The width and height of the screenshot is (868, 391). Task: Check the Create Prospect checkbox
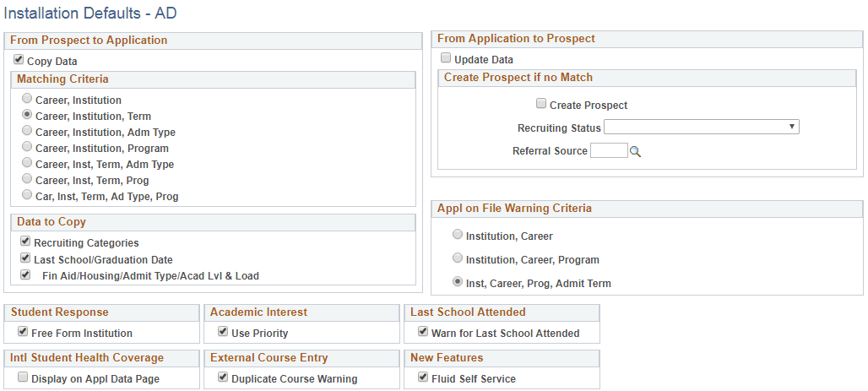point(541,105)
